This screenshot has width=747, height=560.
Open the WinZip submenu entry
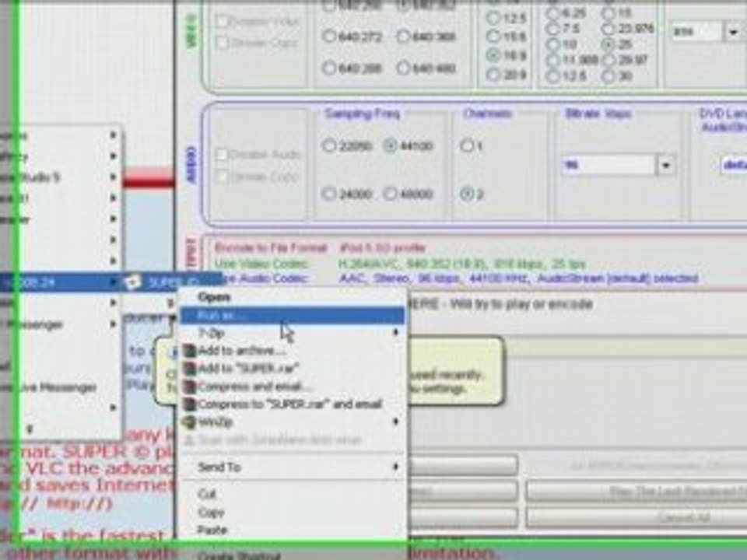coord(293,422)
